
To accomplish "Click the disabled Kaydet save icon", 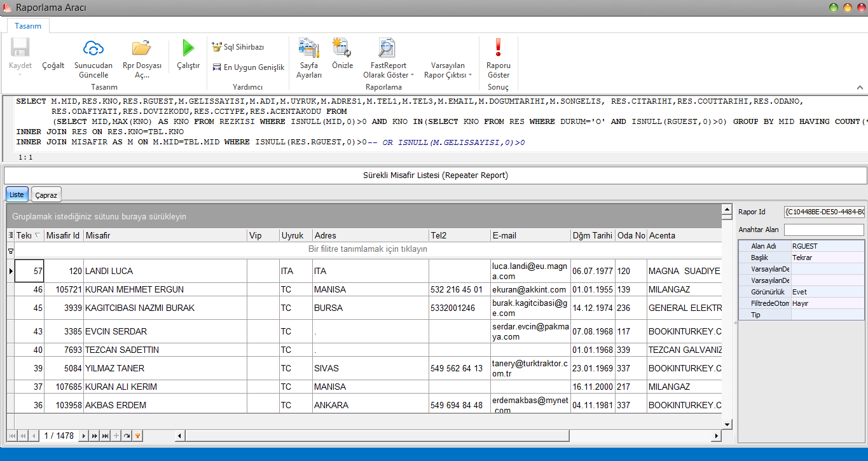I will (20, 48).
